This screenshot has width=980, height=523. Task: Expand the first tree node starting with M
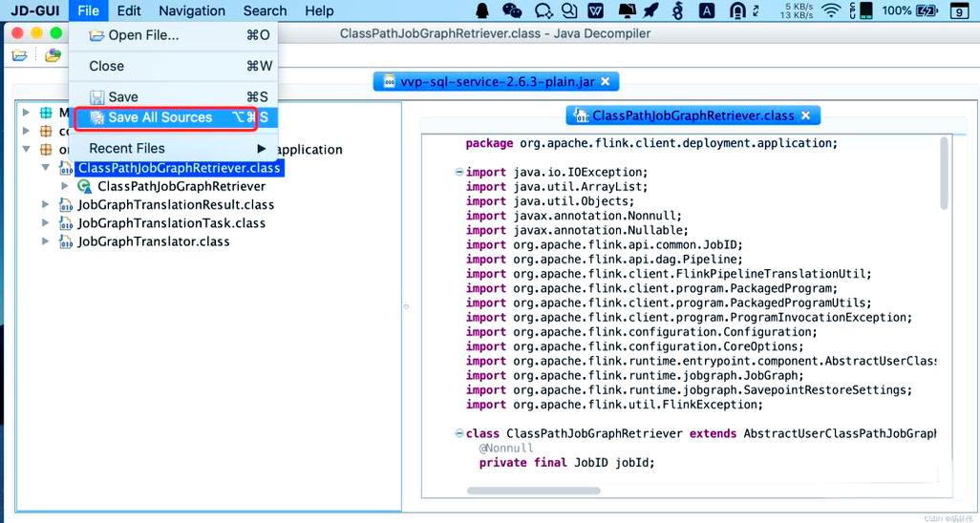(26, 113)
